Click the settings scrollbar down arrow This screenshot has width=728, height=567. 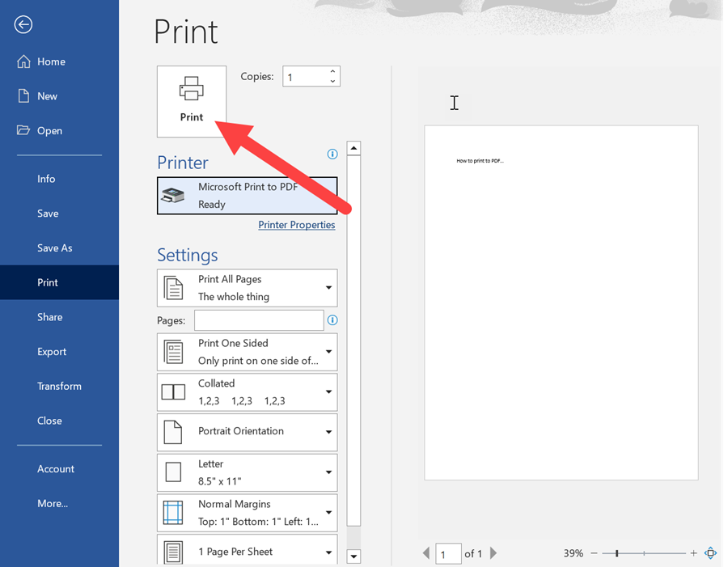353,556
